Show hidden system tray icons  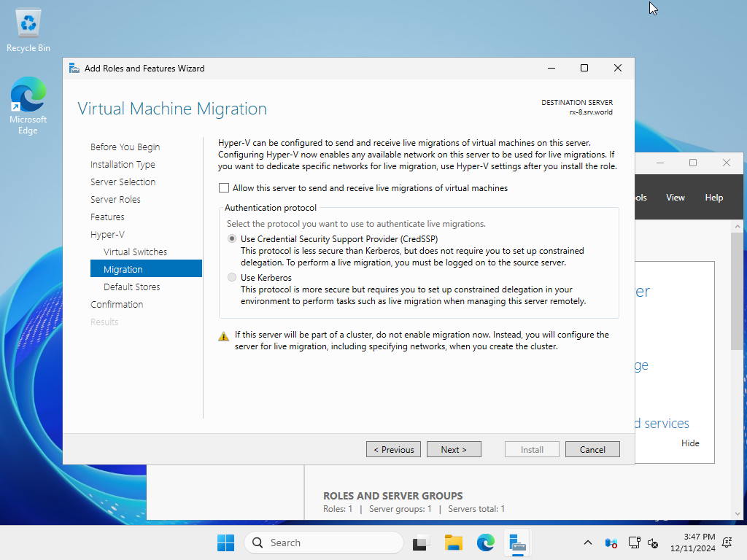click(588, 542)
